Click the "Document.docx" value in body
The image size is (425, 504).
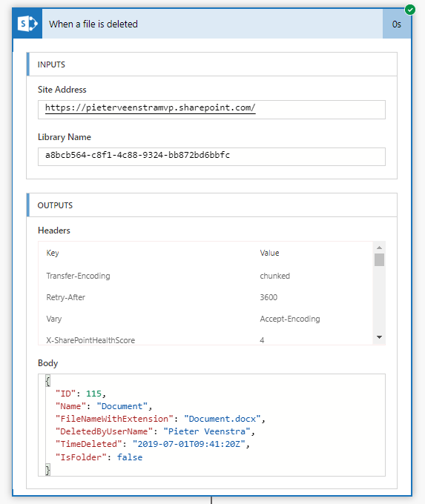[222, 419]
